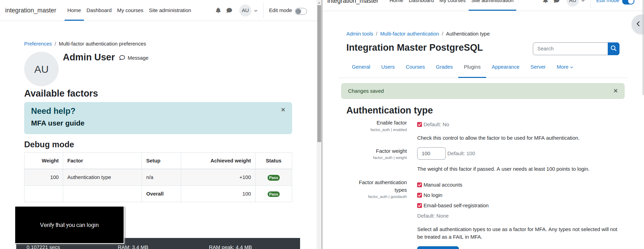Image resolution: width=644 pixels, height=249 pixels.
Task: Switch to the Courses tab
Action: 415,67
